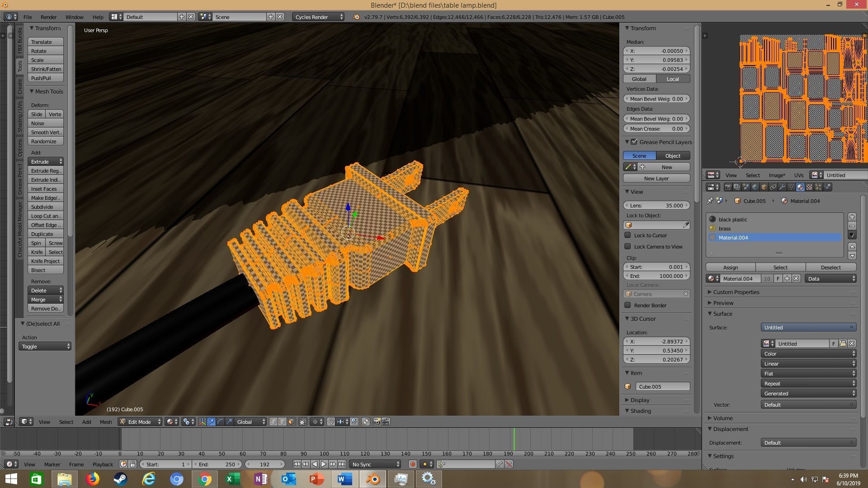
Task: Click the Lens value slider field
Action: [x=656, y=205]
